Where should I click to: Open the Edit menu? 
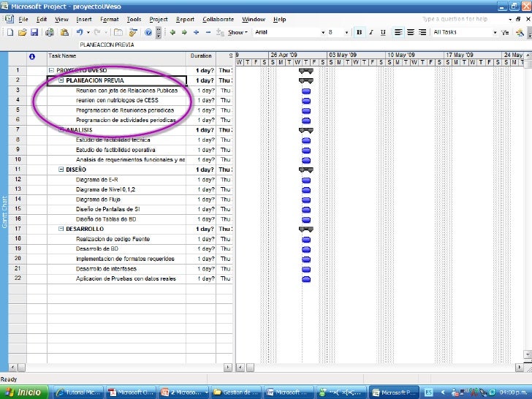(42, 19)
